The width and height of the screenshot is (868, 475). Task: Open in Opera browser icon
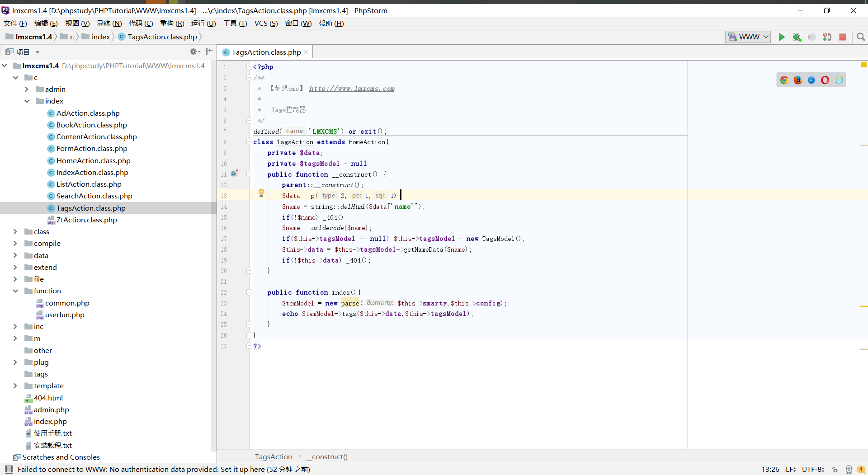pos(825,80)
